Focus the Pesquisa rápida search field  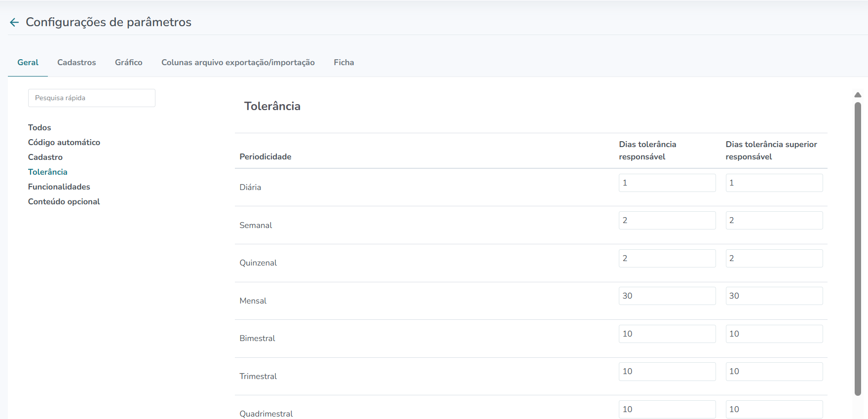pos(92,98)
